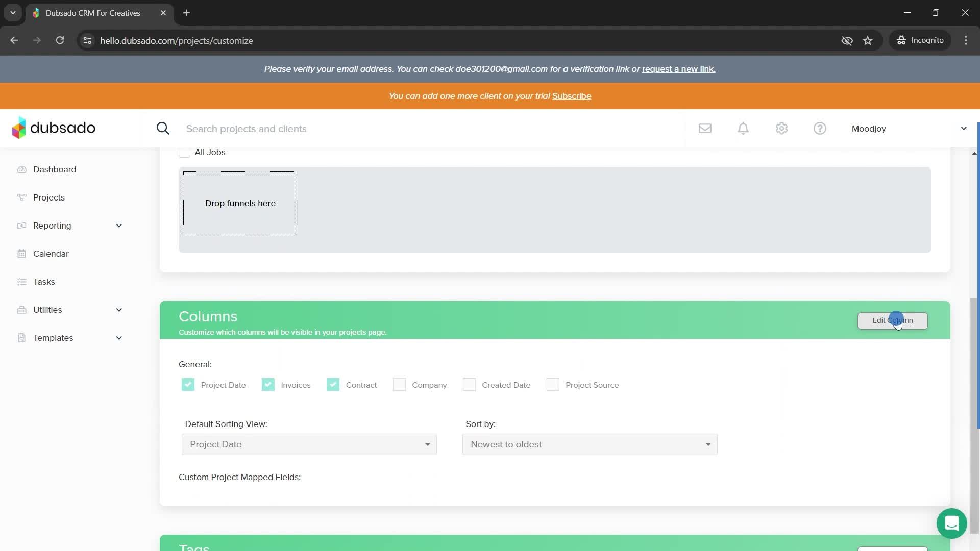Go to Tasks
The height and width of the screenshot is (551, 980).
[x=44, y=282]
